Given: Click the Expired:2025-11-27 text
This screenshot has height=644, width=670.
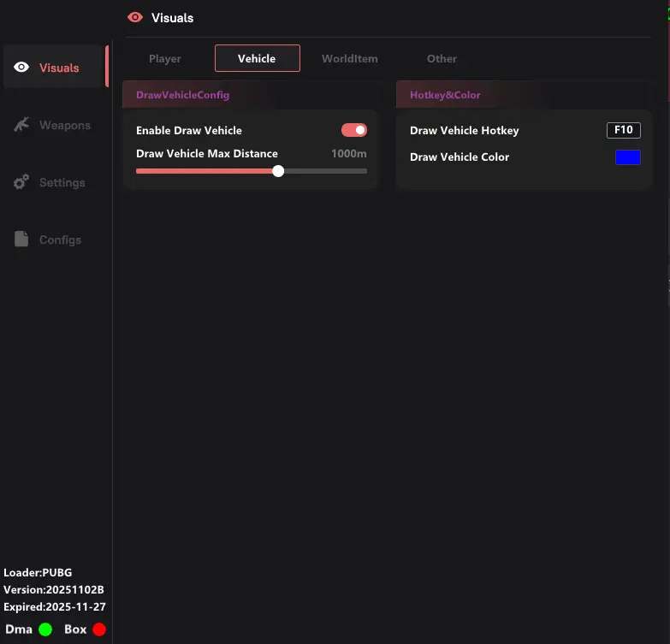Looking at the screenshot, I should (x=54, y=606).
